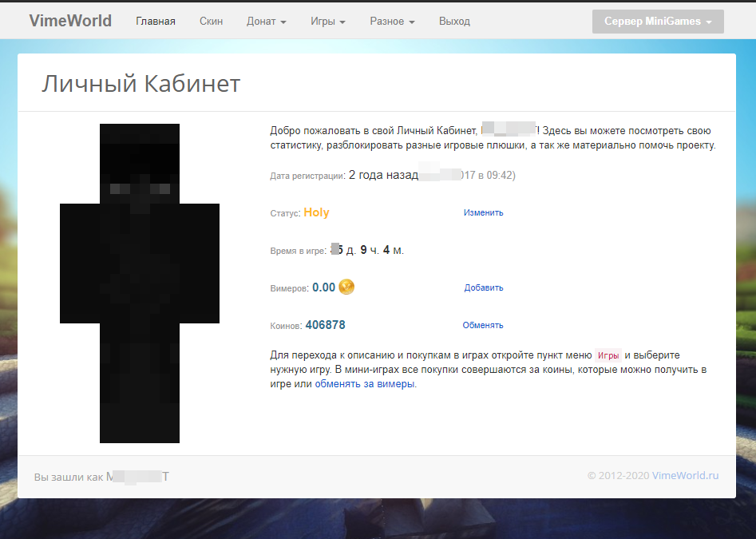The height and width of the screenshot is (539, 756).
Task: Click Обменять next to coins
Action: [x=483, y=326]
